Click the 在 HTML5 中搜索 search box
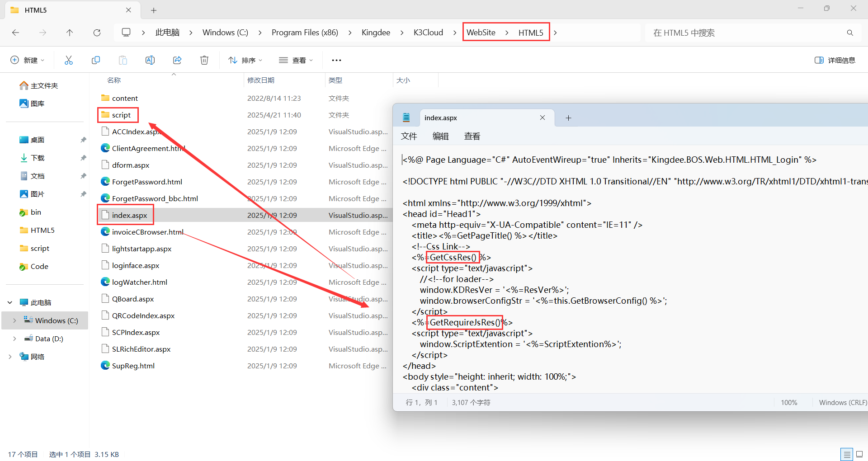This screenshot has width=868, height=461. pos(746,33)
